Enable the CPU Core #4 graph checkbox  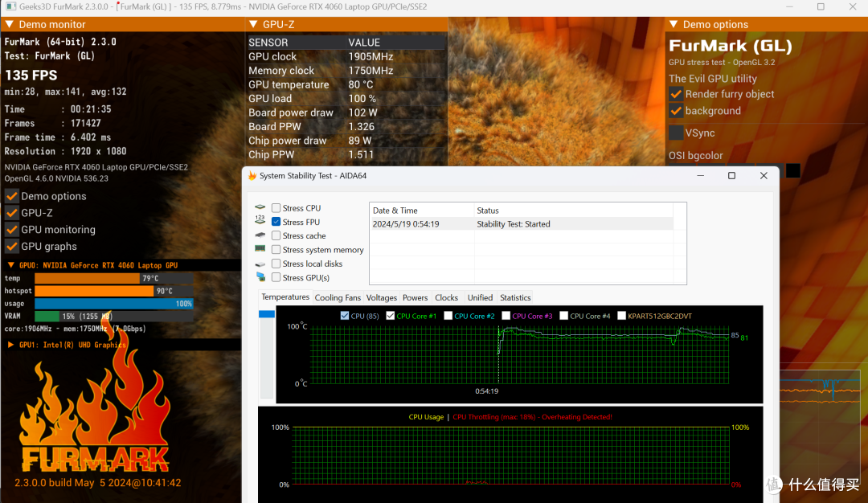click(563, 316)
